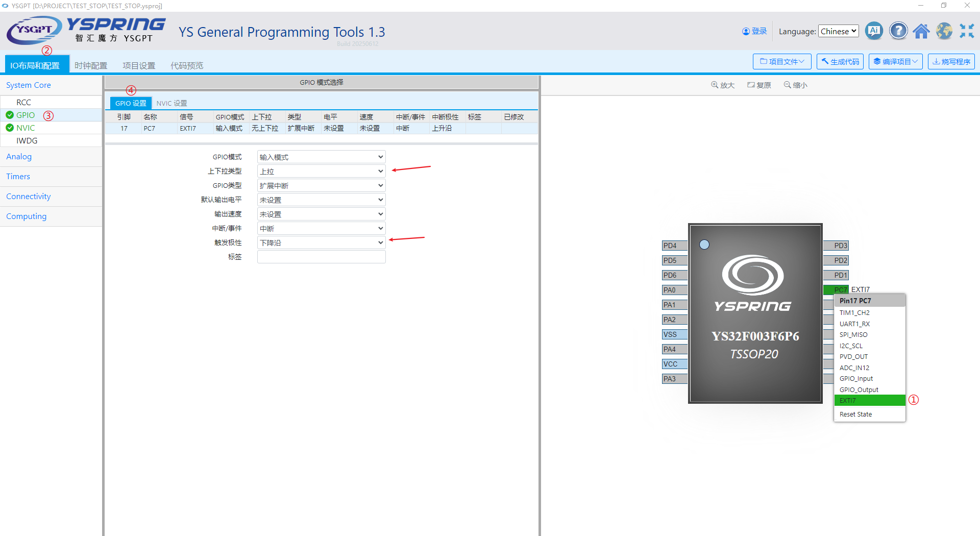
Task: Open the Language dropdown set to Chinese
Action: pos(839,31)
